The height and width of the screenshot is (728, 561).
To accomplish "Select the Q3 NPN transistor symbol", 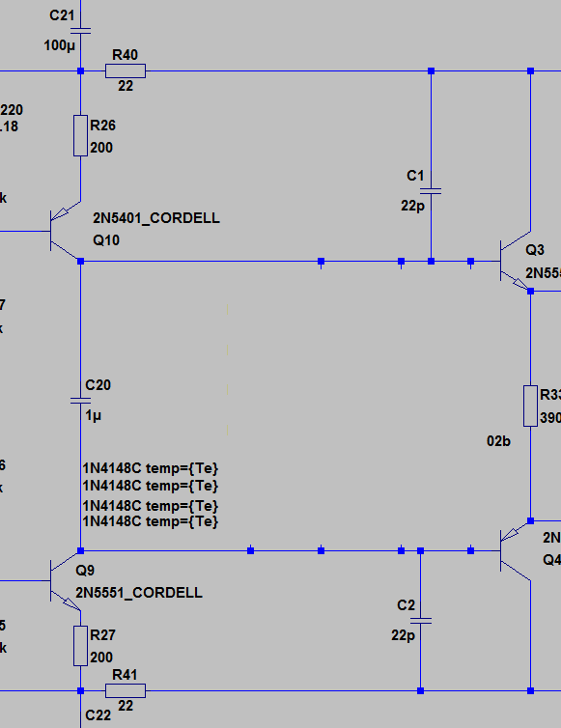I will point(516,261).
